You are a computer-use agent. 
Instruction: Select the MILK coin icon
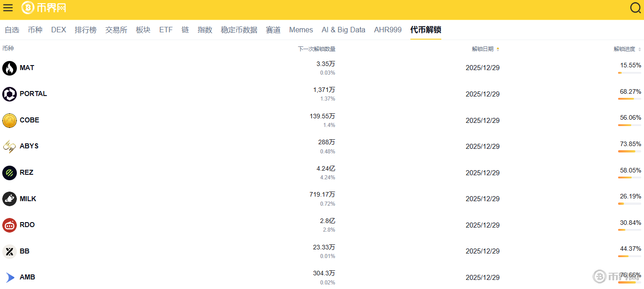pos(9,198)
